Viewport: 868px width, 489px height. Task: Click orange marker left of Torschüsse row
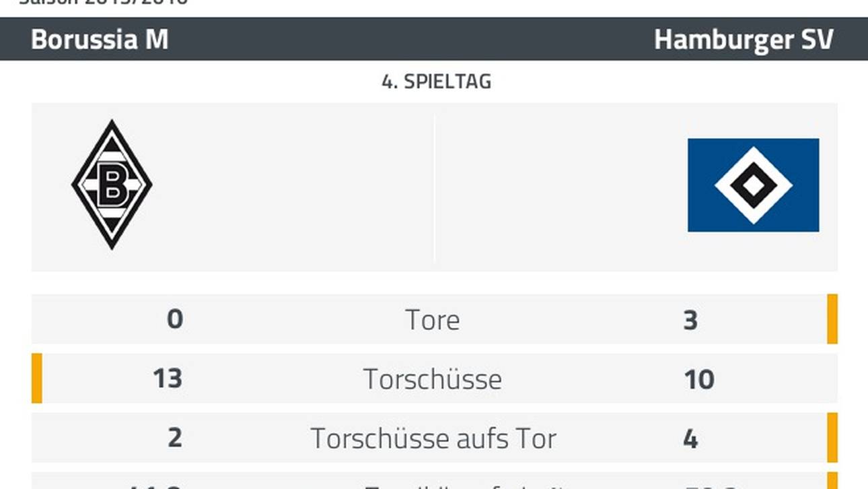[x=37, y=379]
